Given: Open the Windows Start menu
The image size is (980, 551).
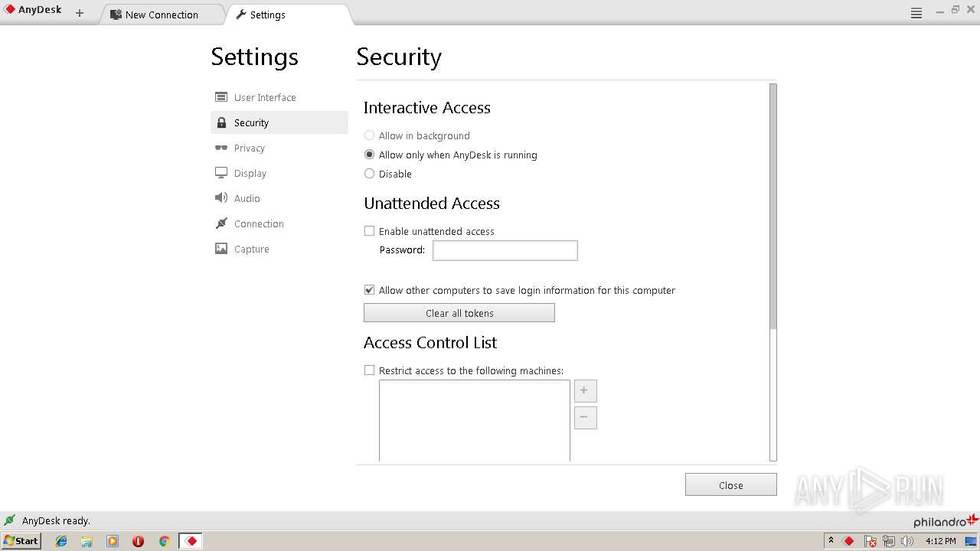Looking at the screenshot, I should click(x=21, y=540).
